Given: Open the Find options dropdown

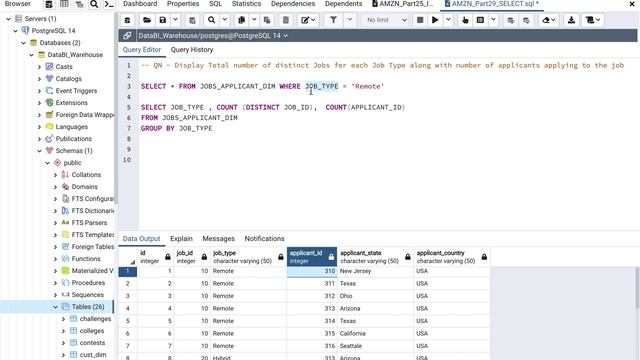Looking at the screenshot, I should coord(225,20).
